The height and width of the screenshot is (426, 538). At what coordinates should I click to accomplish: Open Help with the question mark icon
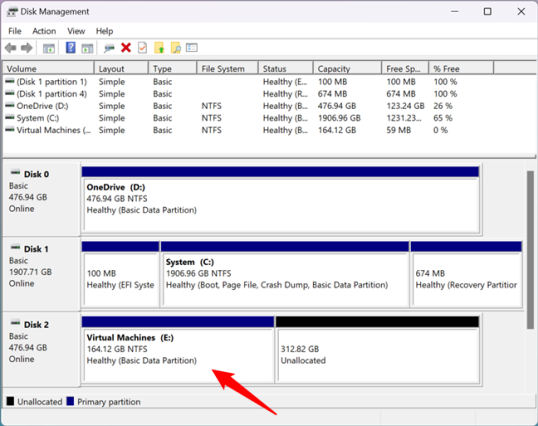(71, 48)
